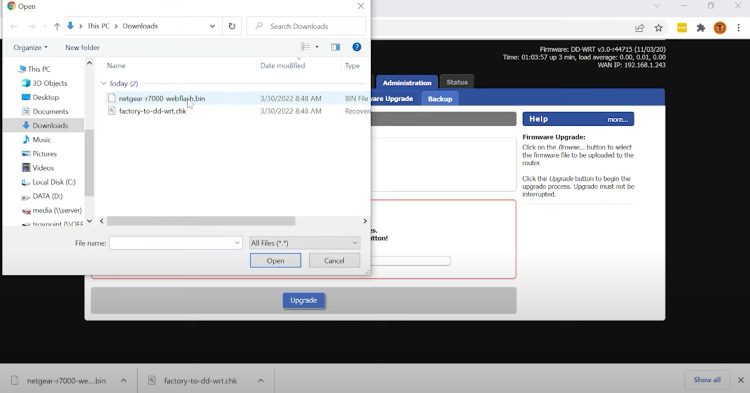Click the yellow extension icon in Chrome toolbar

(682, 28)
